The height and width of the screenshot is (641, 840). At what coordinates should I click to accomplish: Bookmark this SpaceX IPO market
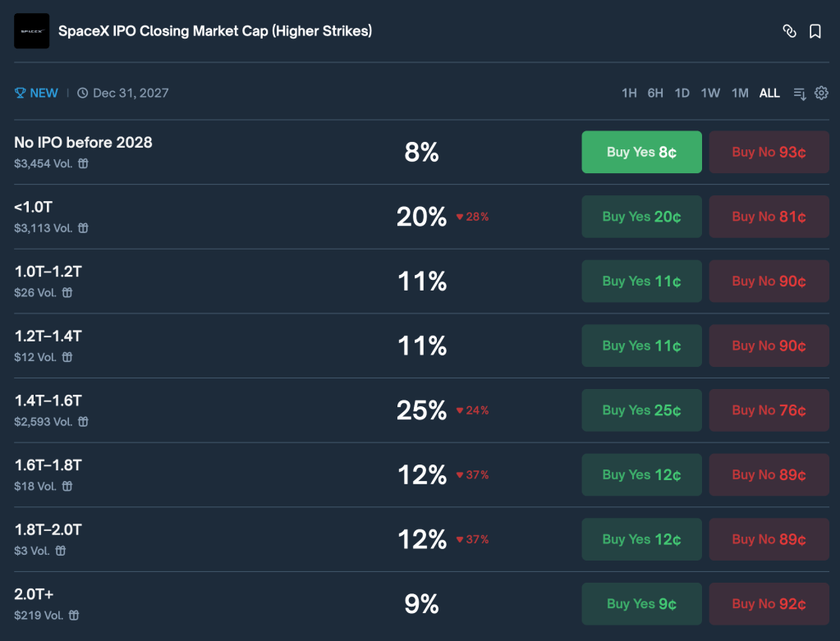pos(815,31)
